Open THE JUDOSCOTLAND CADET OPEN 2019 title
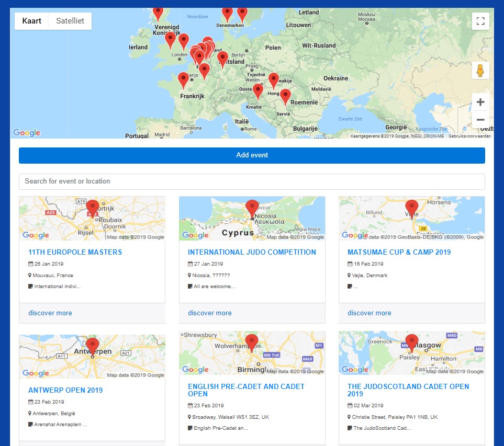Screen dimensions: 504x446 point(408,391)
